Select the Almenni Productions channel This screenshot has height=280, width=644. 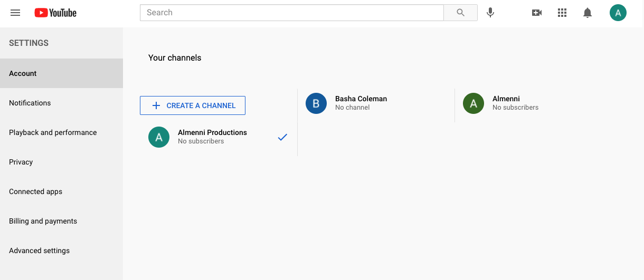pyautogui.click(x=212, y=137)
